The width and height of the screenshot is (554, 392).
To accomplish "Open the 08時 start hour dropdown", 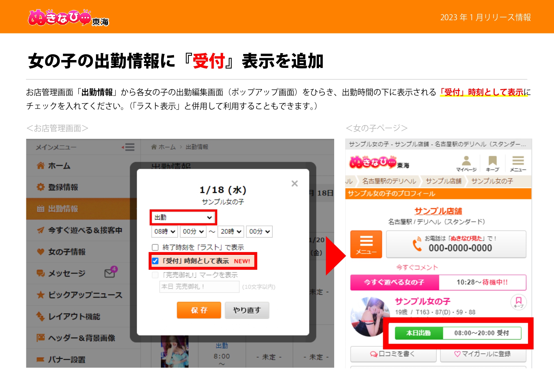I will tap(165, 232).
